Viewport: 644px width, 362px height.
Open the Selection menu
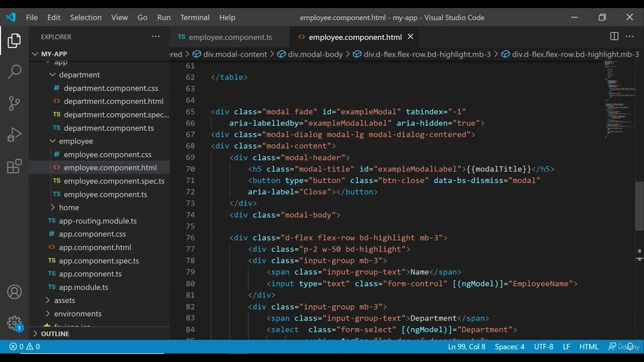[x=86, y=17]
